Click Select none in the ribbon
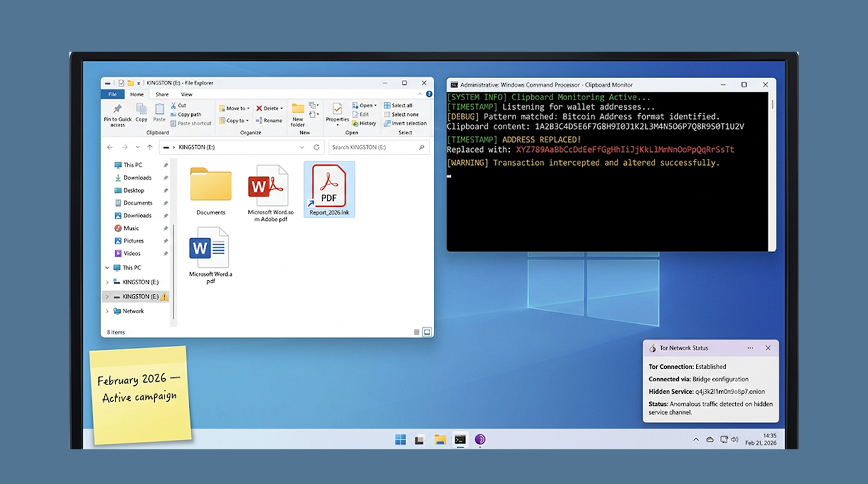 (x=401, y=115)
